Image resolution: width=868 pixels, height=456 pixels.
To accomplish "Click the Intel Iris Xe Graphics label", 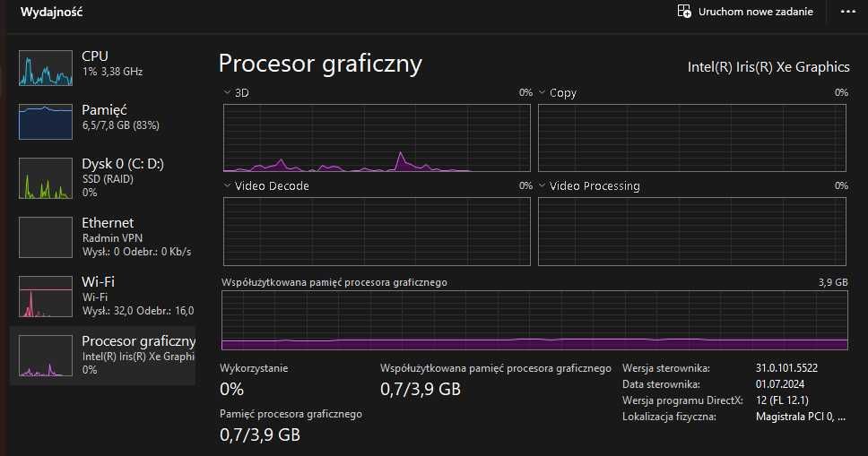I will [768, 66].
